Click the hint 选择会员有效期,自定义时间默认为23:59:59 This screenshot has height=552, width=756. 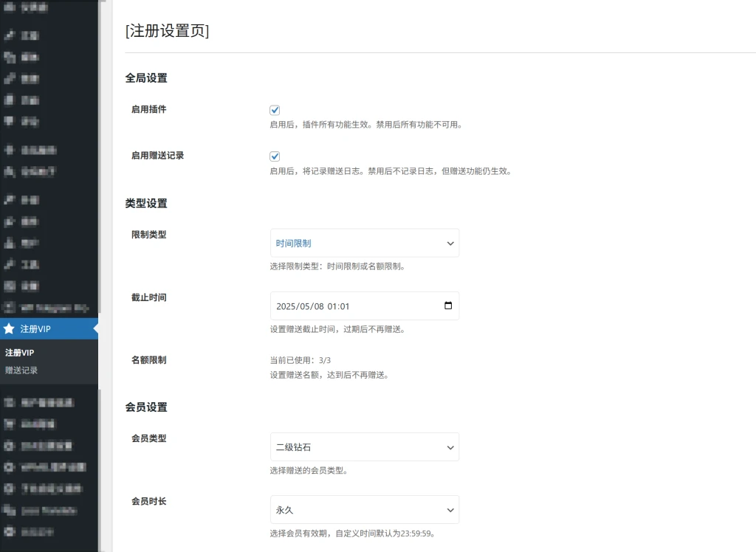tap(353, 534)
